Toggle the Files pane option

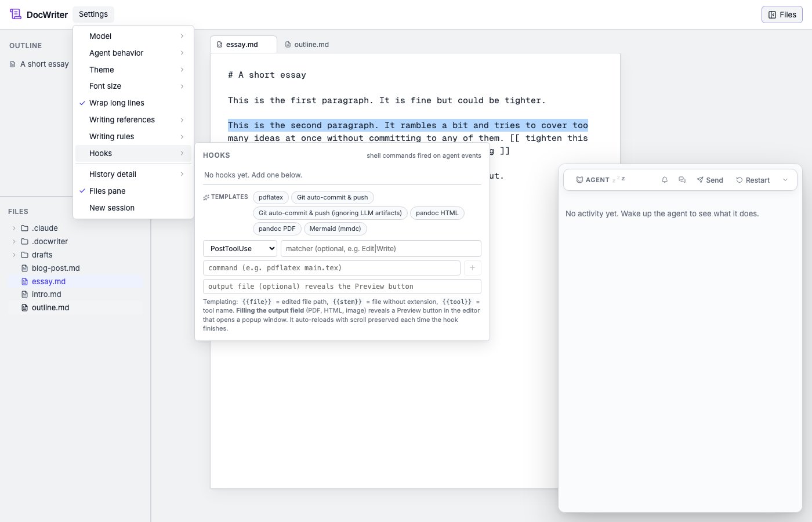click(x=133, y=191)
